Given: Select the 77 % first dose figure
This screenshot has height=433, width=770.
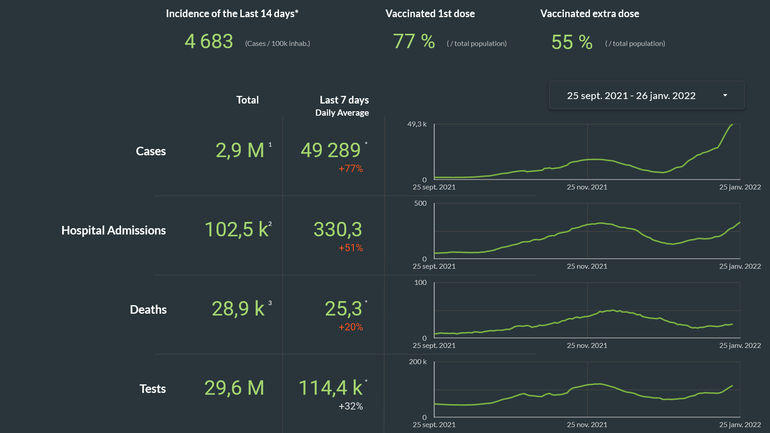Looking at the screenshot, I should 413,42.
